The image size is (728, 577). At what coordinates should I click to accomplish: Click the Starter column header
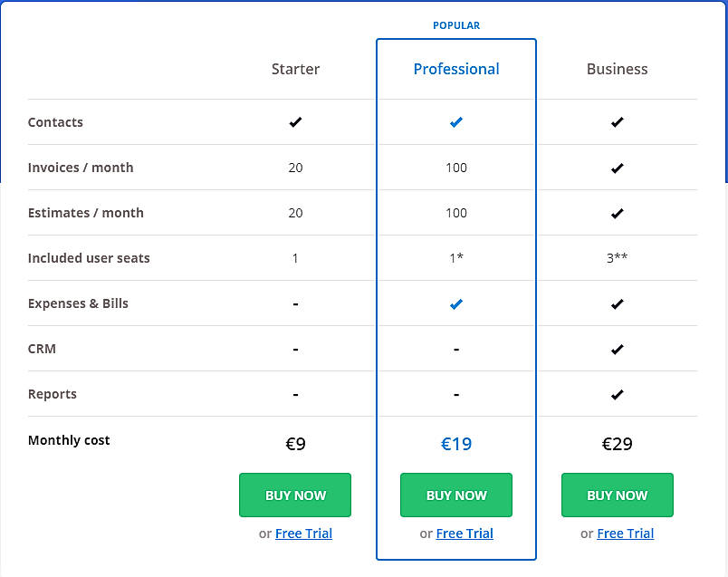tap(295, 69)
